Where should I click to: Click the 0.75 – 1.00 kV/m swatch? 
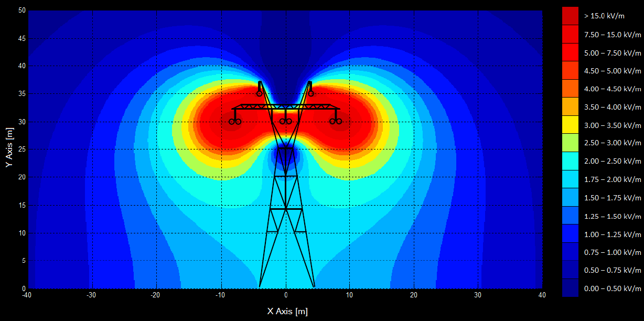tap(570, 252)
